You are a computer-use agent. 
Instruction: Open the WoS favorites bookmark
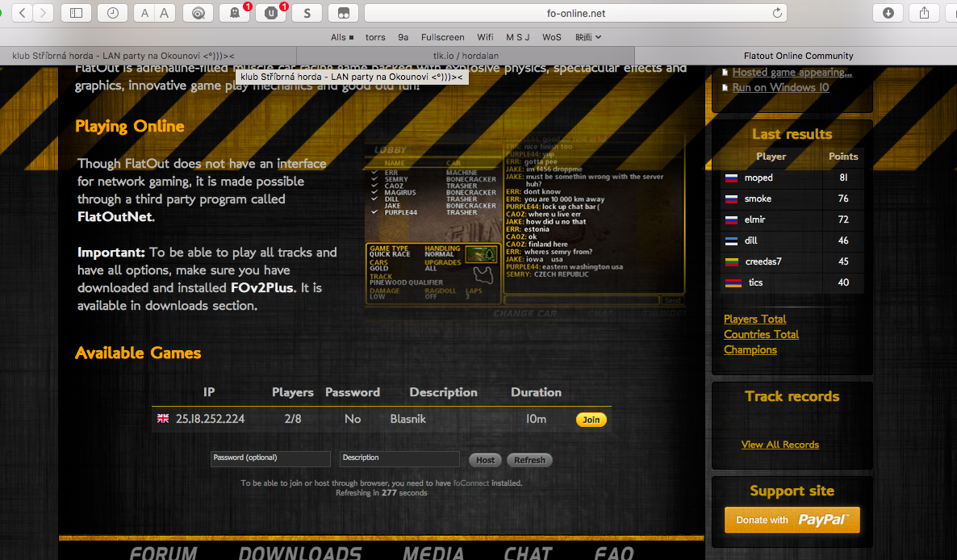point(552,37)
